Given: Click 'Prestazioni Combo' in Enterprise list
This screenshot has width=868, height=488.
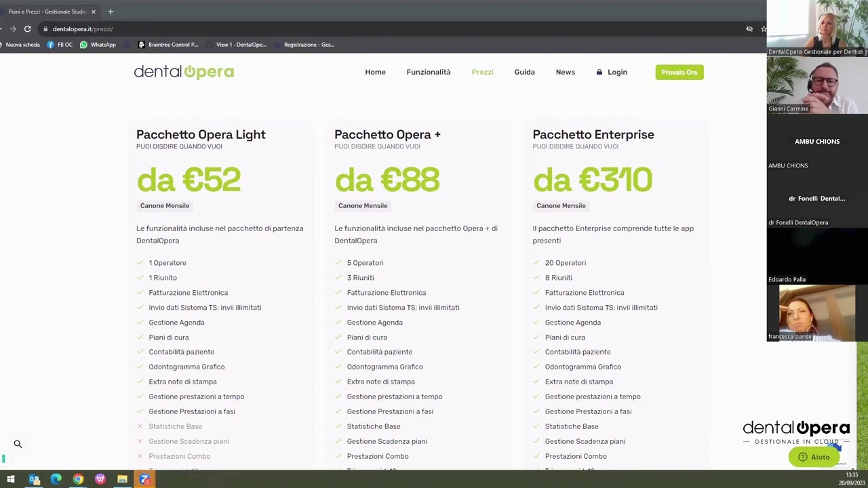Looking at the screenshot, I should (576, 456).
